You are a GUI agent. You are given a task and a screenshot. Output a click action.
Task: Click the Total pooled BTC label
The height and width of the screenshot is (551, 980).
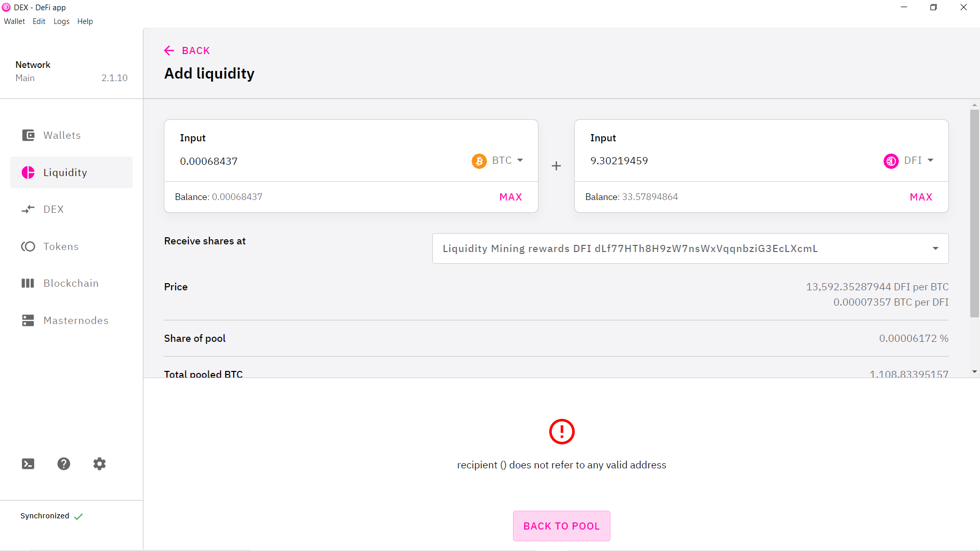203,373
